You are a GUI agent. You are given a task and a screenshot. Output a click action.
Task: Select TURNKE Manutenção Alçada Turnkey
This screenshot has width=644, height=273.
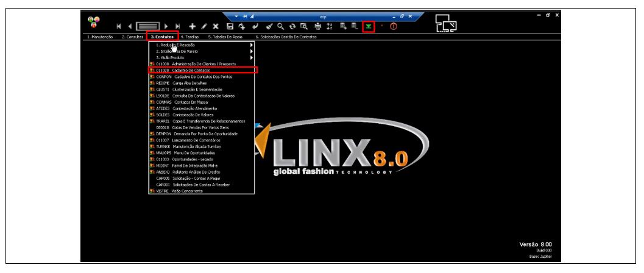click(x=201, y=146)
